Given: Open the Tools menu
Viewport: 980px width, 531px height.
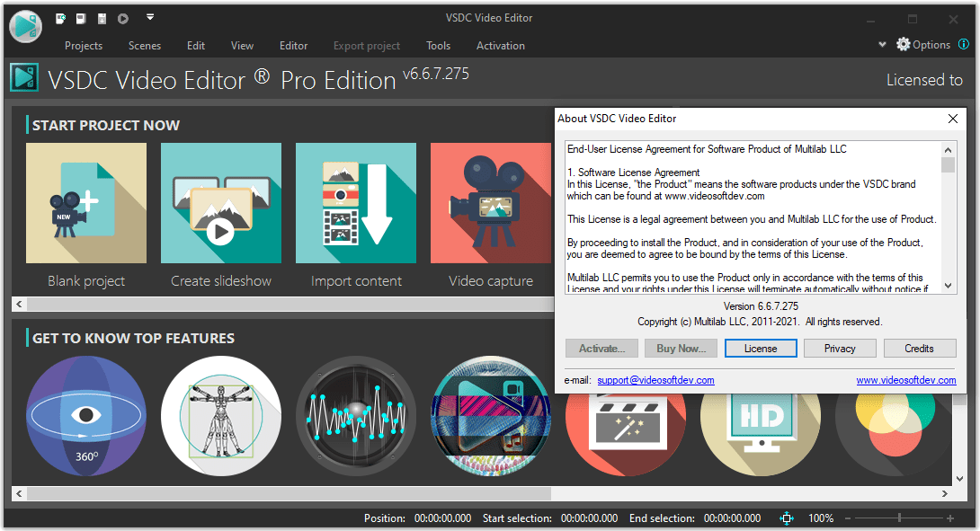Looking at the screenshot, I should coord(438,46).
